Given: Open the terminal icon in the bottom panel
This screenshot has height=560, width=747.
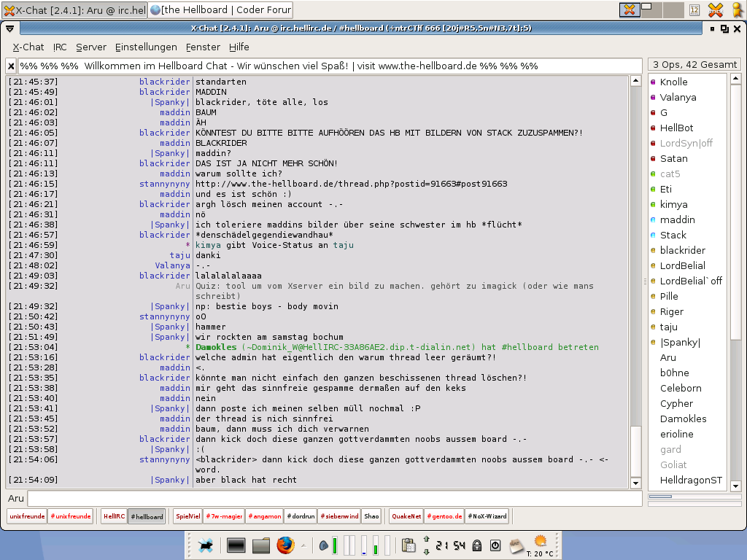Looking at the screenshot, I should [236, 545].
